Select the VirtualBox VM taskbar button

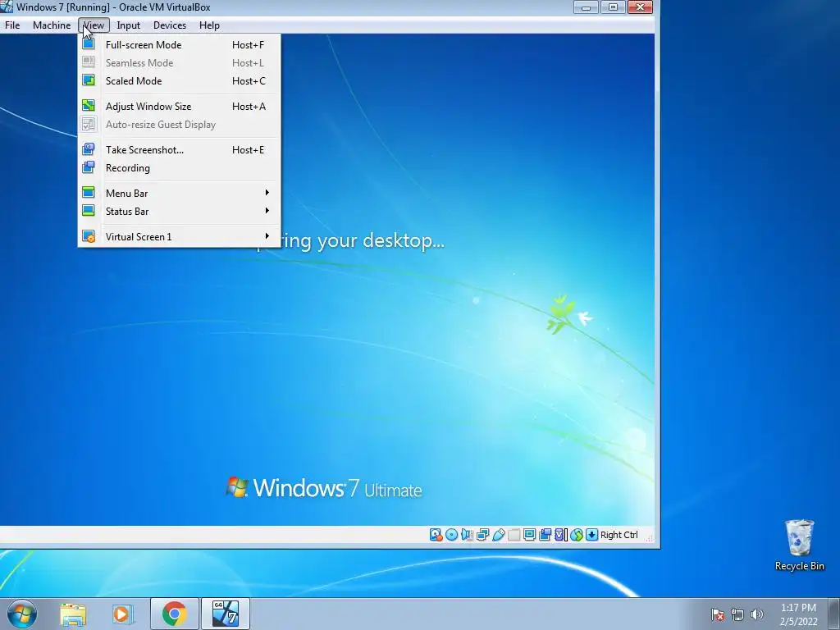click(225, 614)
